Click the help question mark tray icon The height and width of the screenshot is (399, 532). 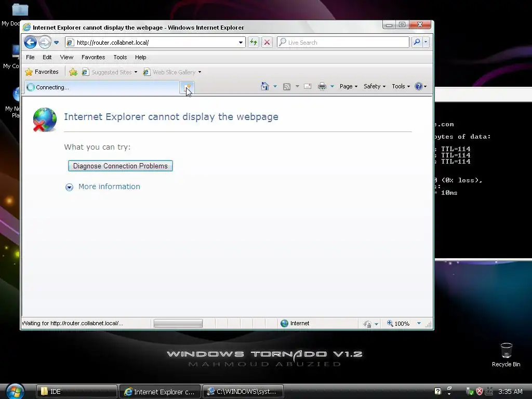437,391
